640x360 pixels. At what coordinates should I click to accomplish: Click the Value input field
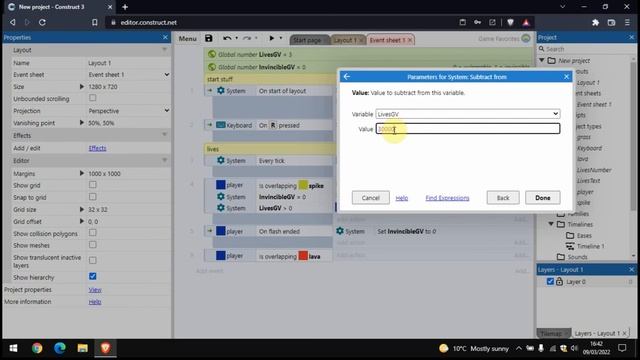pos(468,129)
